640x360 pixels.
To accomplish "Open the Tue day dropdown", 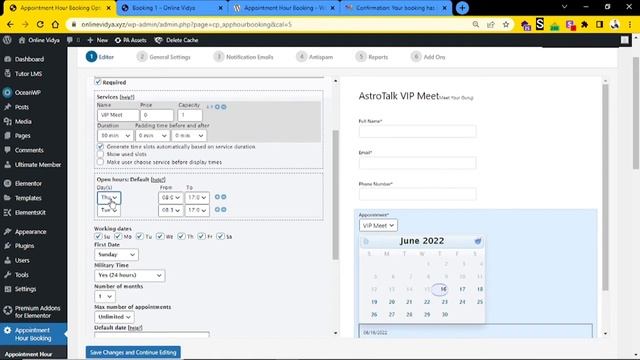I will coord(109,210).
